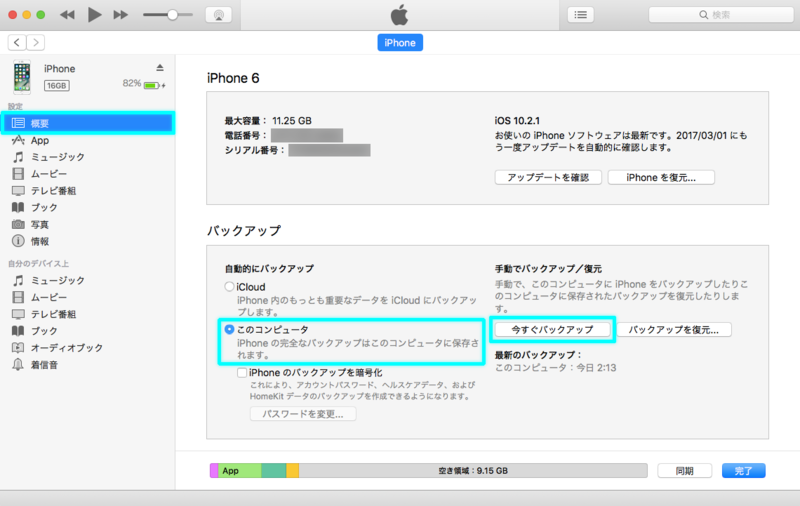Click the 空き領域 free space bar
The height and width of the screenshot is (506, 800).
[x=473, y=471]
